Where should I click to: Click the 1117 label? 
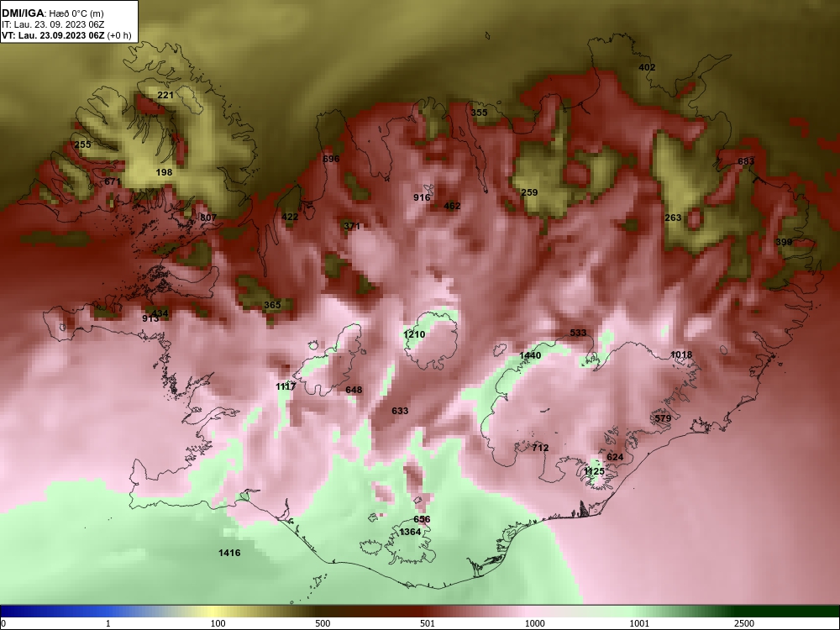286,386
